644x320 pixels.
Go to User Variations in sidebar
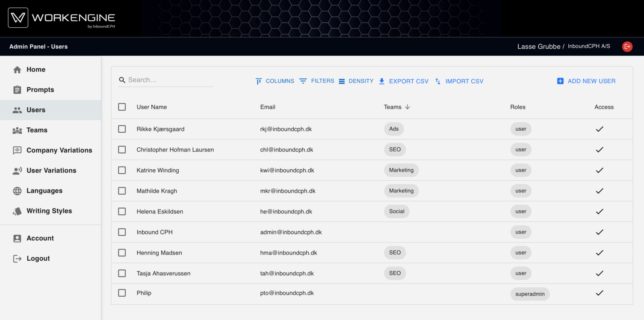[x=51, y=170]
